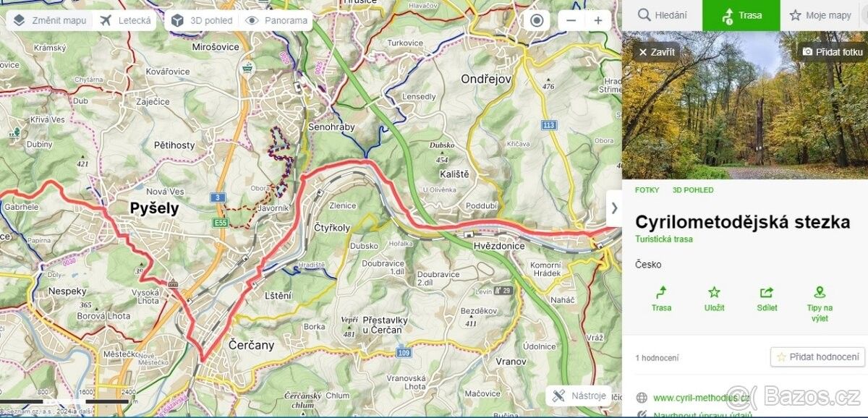Switch to Letecká aerial view
Image resolution: width=868 pixels, height=418 pixels.
(126, 20)
